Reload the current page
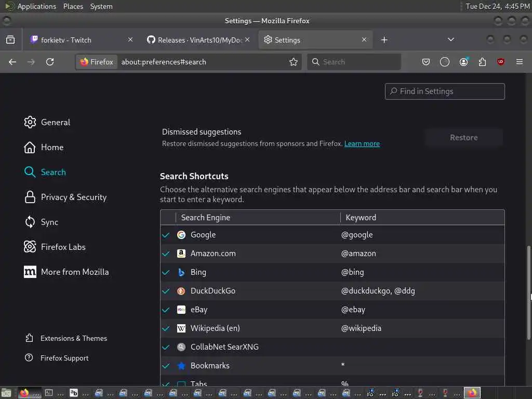This screenshot has width=532, height=399. coord(50,62)
